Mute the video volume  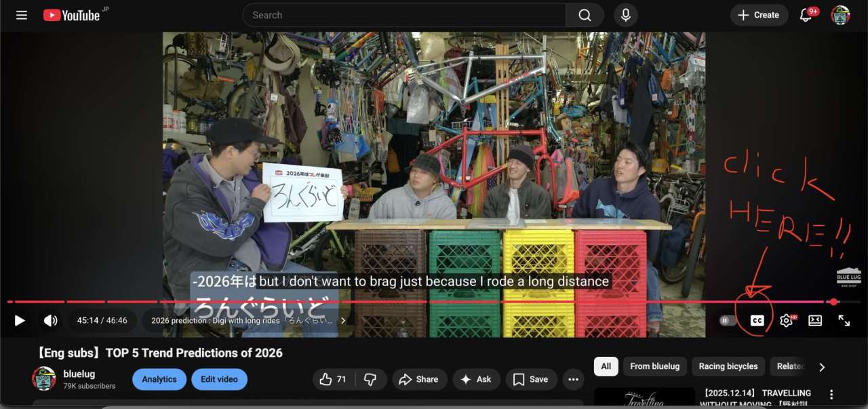50,321
